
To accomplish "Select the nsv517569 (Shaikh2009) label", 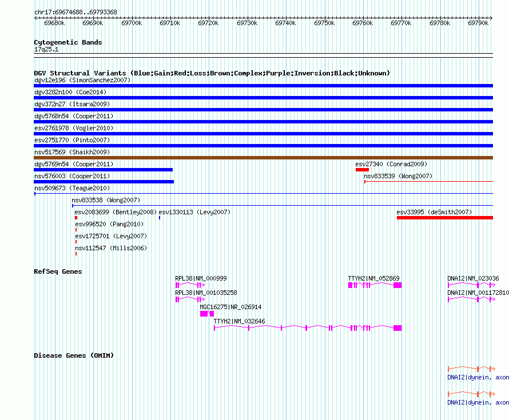I will click(x=72, y=152).
